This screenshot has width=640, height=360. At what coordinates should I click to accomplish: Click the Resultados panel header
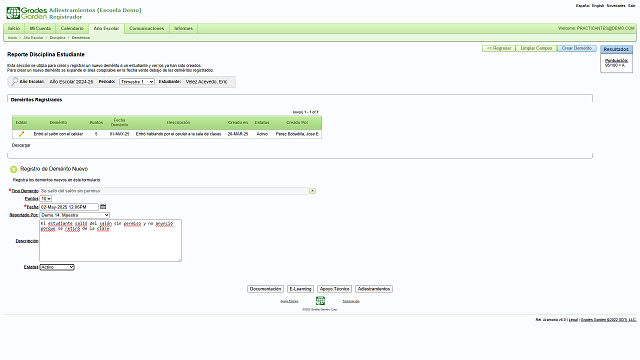point(616,49)
